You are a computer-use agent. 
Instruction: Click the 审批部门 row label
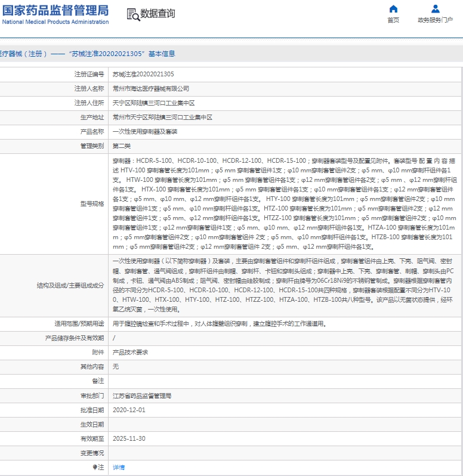92,396
